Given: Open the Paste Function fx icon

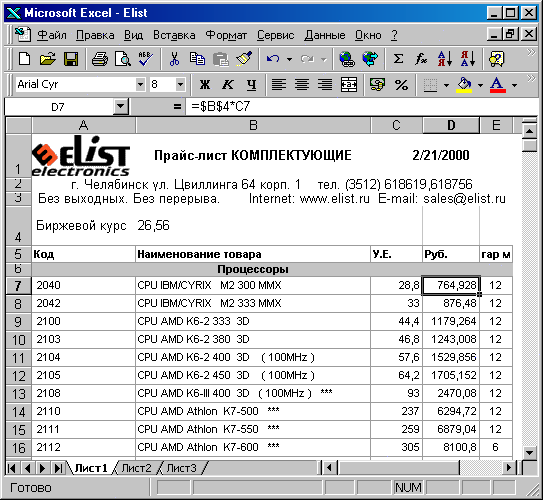Looking at the screenshot, I should (x=421, y=59).
